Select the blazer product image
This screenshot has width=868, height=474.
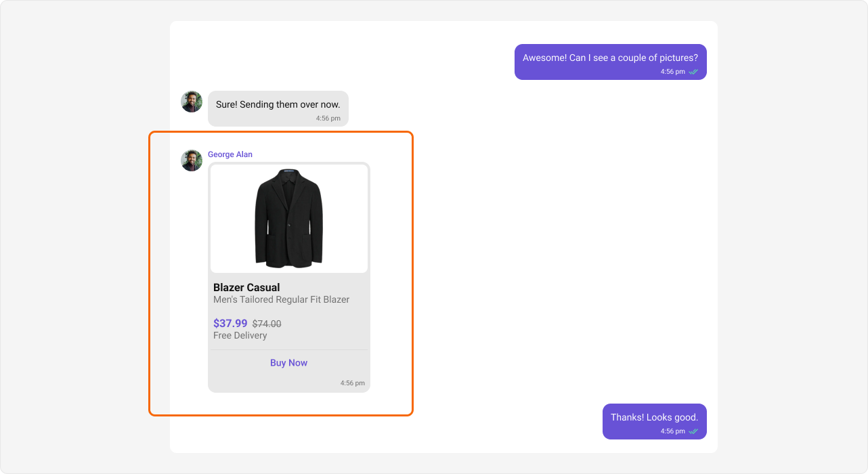point(289,217)
